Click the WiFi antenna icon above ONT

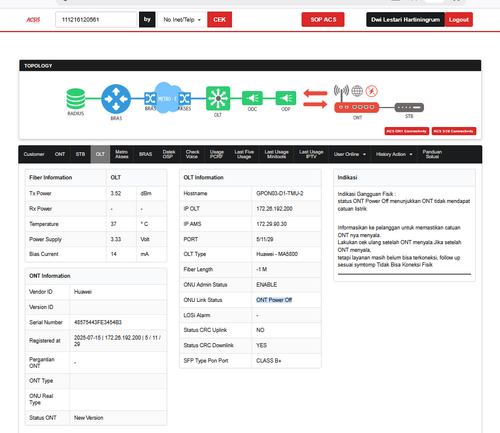(x=341, y=92)
